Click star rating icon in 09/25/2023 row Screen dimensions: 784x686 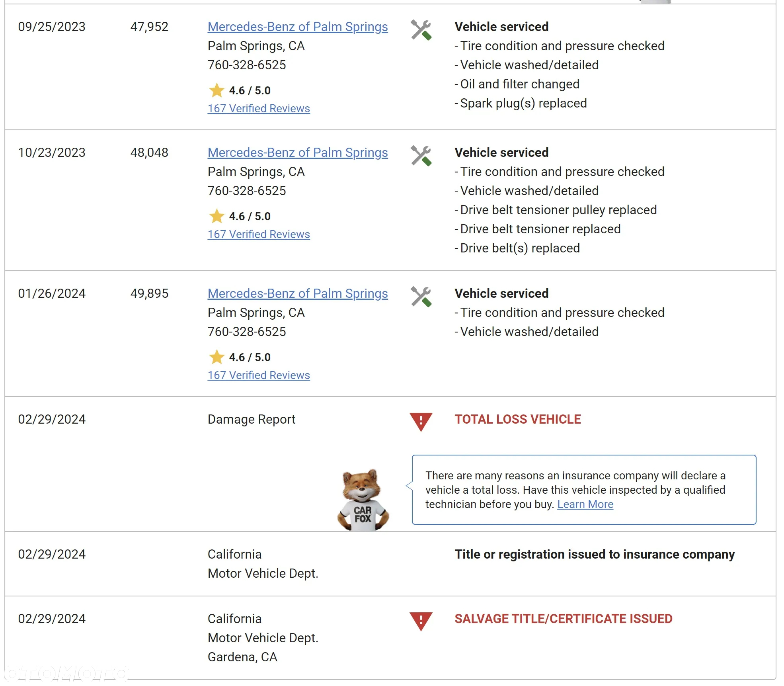click(217, 90)
